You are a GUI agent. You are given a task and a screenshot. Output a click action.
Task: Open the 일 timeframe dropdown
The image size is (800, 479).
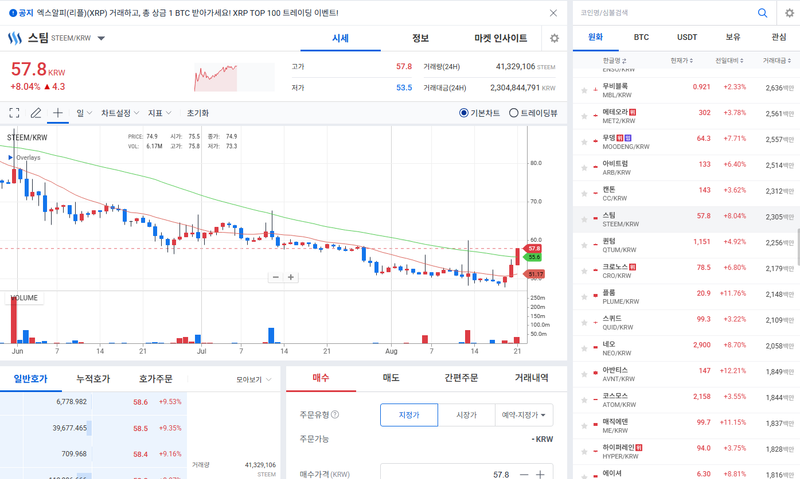click(84, 113)
